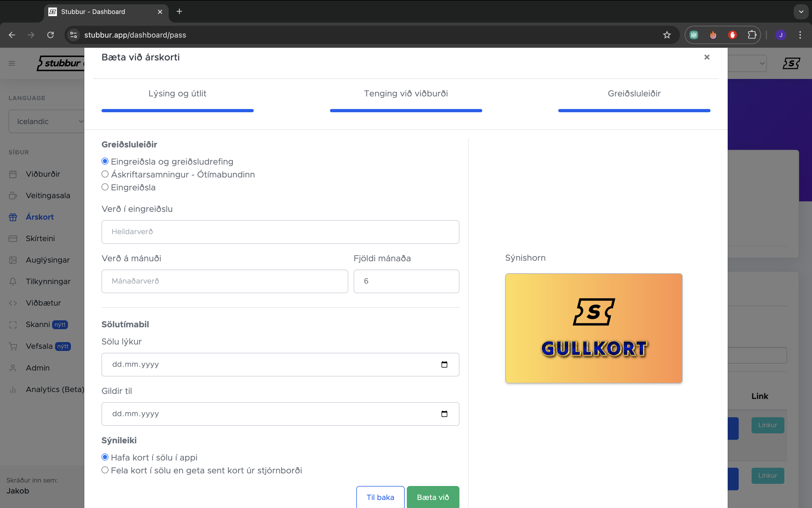Open calendar picker for Sölu lýkur

[444, 365]
